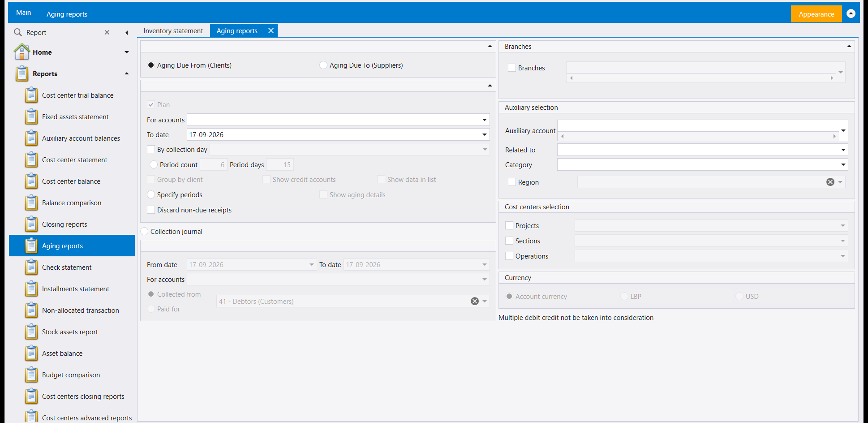Image resolution: width=868 pixels, height=423 pixels.
Task: Clear the Debtors (Customers) account field
Action: pos(475,301)
